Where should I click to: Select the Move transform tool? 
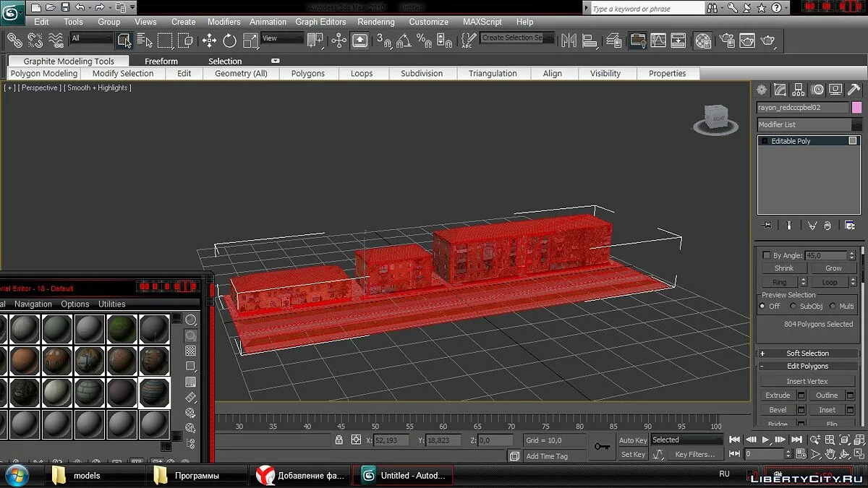(x=210, y=40)
